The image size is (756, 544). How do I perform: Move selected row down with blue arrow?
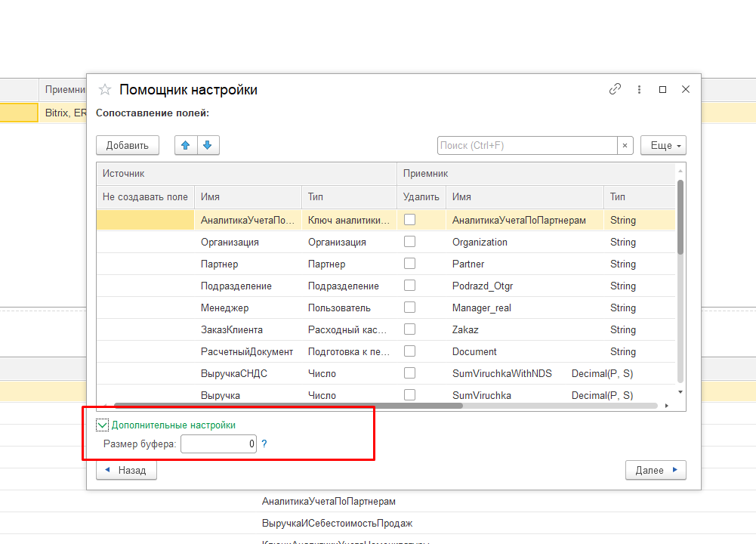pos(208,145)
